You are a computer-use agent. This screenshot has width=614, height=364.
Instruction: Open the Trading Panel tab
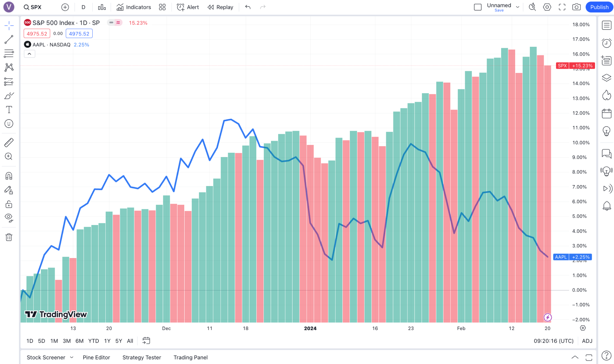pyautogui.click(x=190, y=357)
